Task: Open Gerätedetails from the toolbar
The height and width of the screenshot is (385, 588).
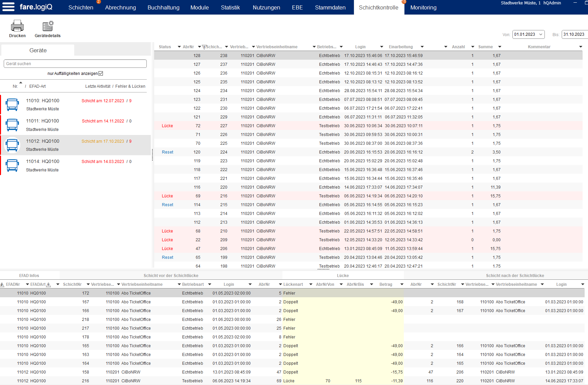Action: 48,26
